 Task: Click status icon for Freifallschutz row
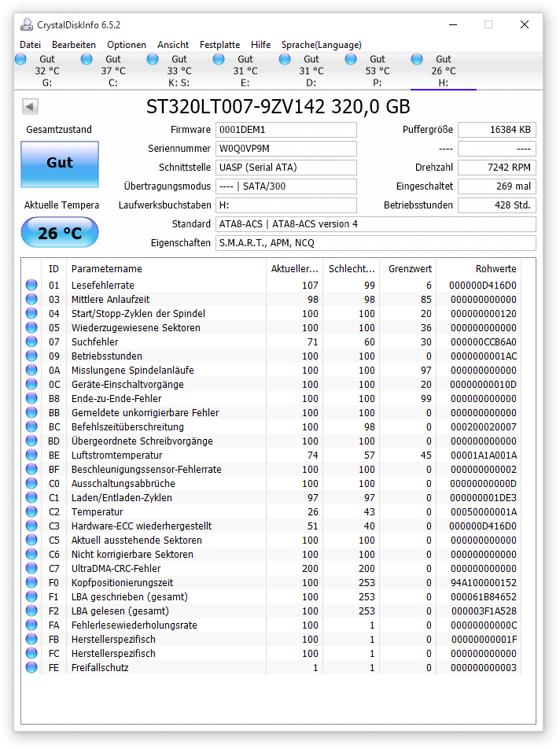(x=31, y=668)
